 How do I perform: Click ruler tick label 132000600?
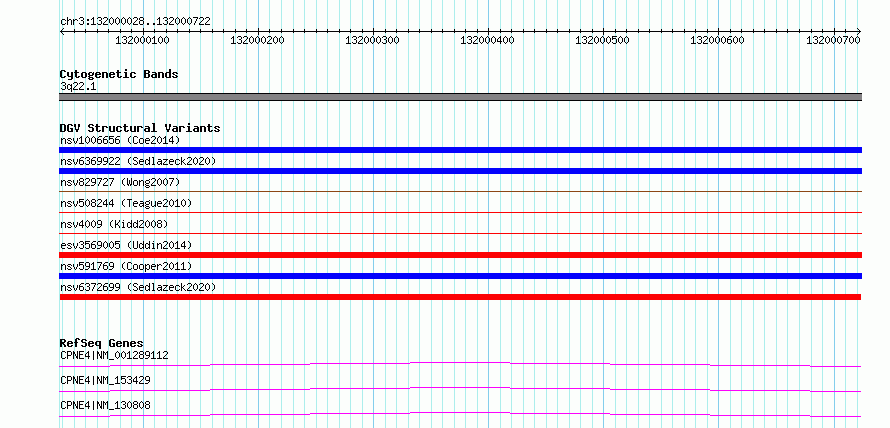[x=717, y=40]
